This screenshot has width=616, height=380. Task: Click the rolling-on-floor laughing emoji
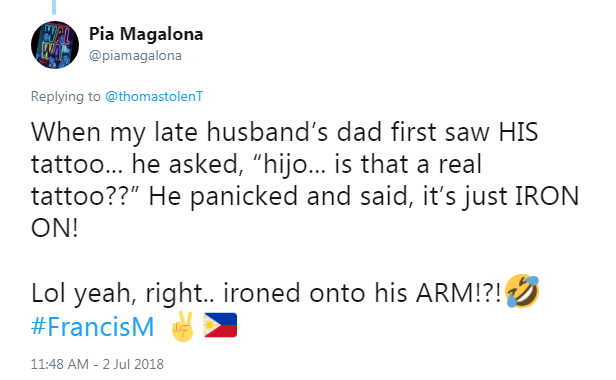522,291
